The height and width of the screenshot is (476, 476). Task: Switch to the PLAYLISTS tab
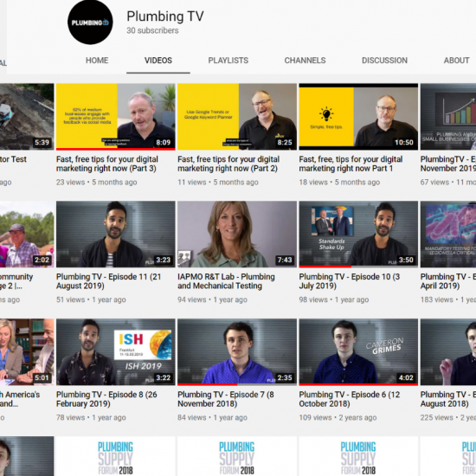tap(228, 61)
